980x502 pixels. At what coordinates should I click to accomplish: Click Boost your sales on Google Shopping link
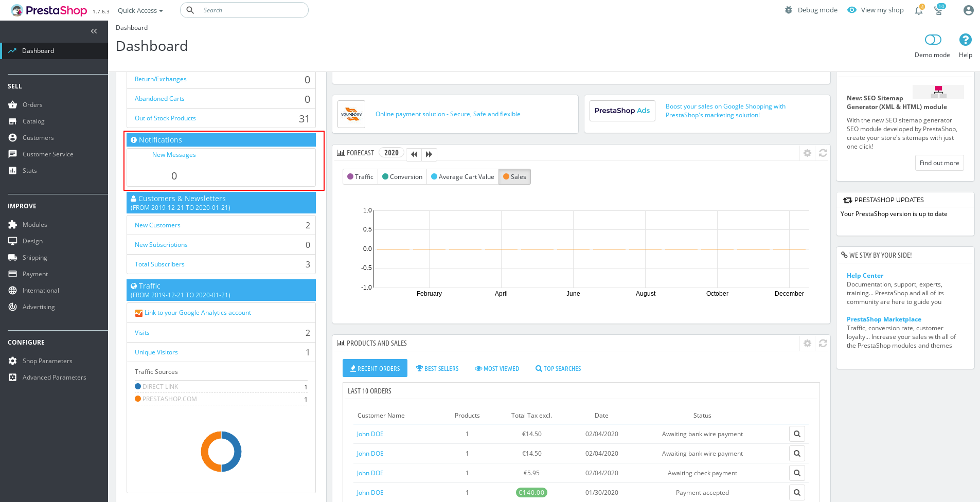[725, 111]
